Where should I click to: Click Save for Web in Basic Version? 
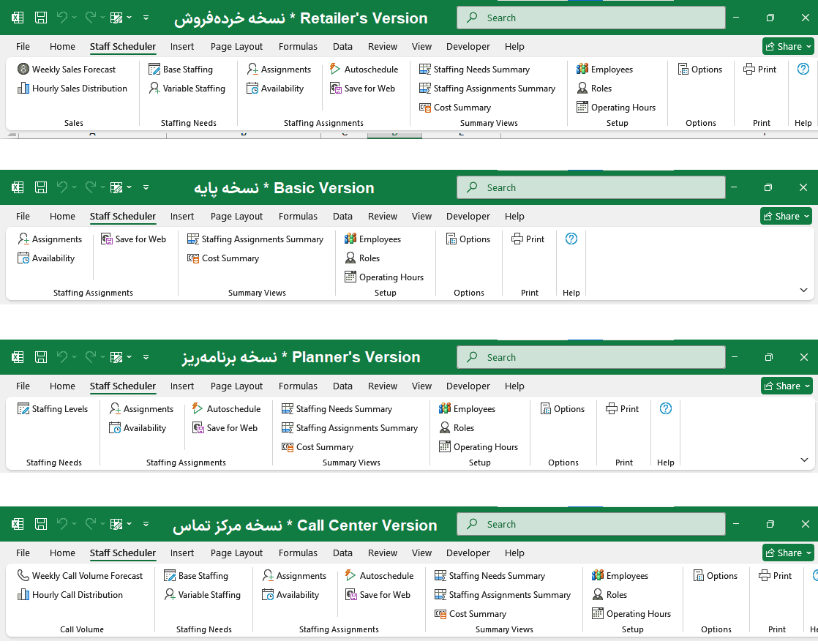click(134, 239)
